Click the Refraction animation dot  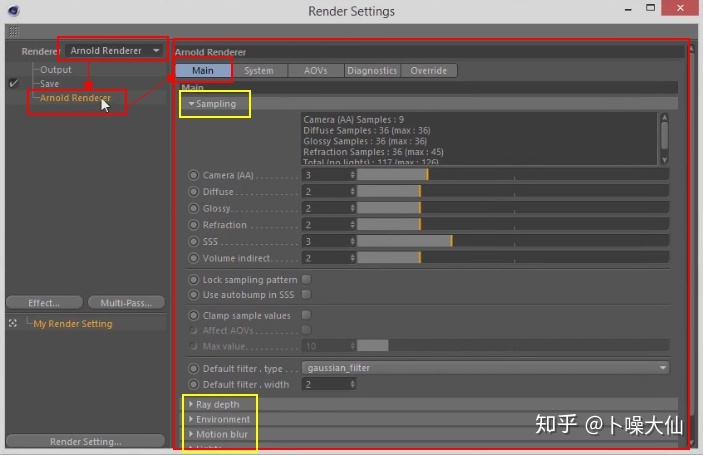click(193, 225)
